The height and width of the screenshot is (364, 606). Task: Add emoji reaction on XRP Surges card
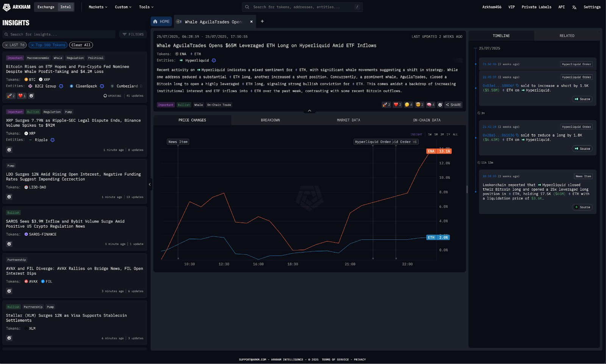coord(9,150)
